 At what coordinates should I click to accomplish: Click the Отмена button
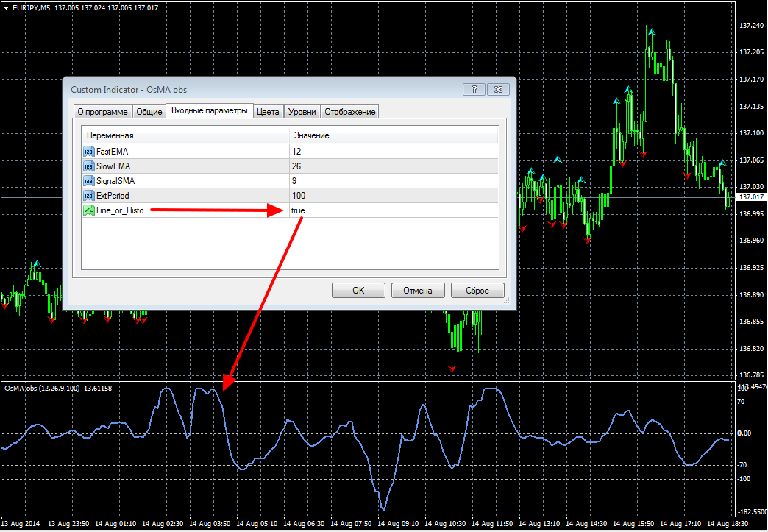click(418, 290)
